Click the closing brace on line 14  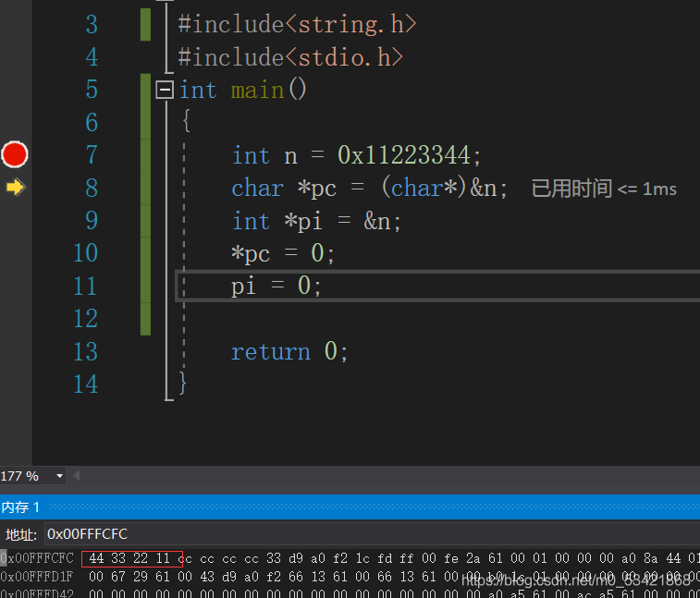pos(182,383)
